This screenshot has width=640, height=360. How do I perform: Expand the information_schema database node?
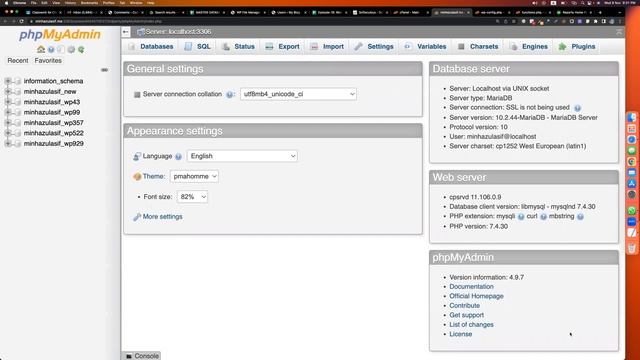point(8,81)
